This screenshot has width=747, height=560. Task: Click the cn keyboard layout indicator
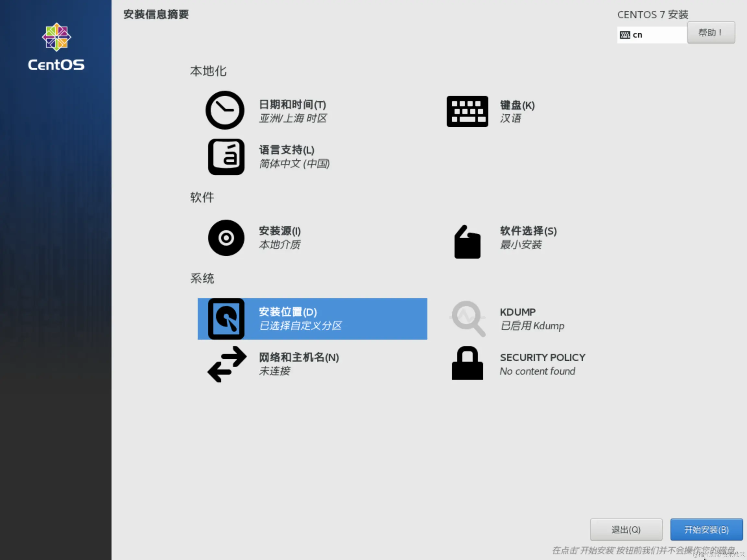652,34
